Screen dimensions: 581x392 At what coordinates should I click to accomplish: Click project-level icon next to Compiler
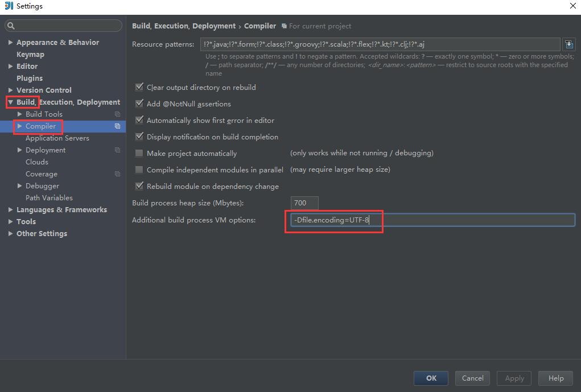click(117, 126)
